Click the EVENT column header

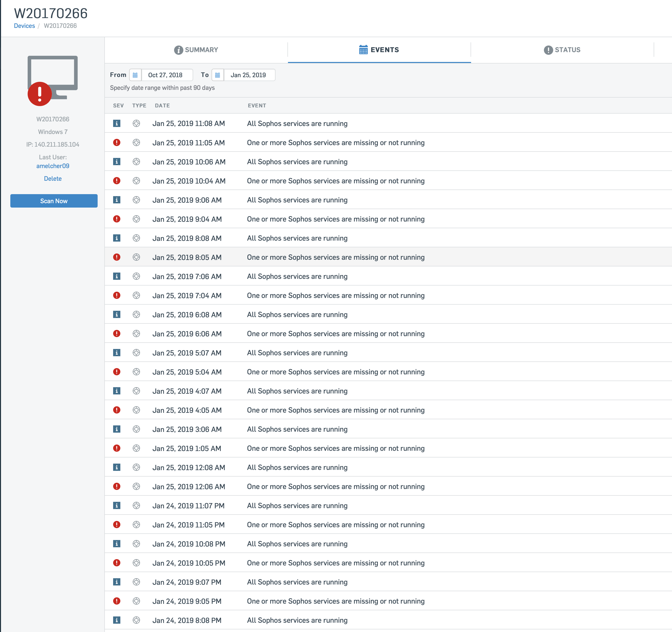[x=257, y=105]
